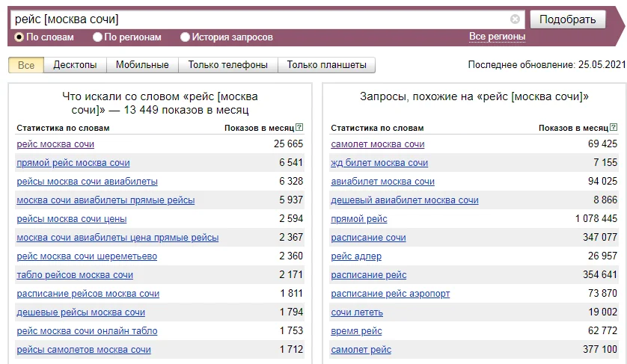Image resolution: width=627 pixels, height=364 pixels.
Task: Click the value '6 541'
Action: (x=291, y=163)
